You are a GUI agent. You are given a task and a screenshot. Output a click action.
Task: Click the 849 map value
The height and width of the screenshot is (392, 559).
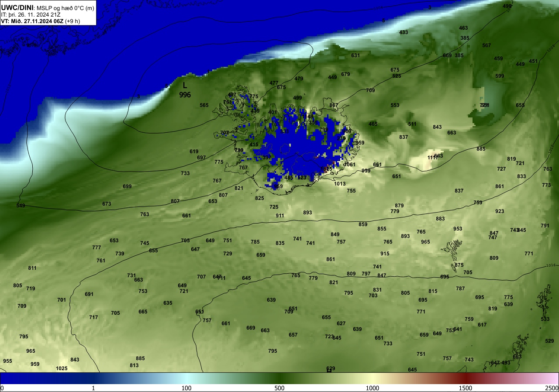point(335,235)
